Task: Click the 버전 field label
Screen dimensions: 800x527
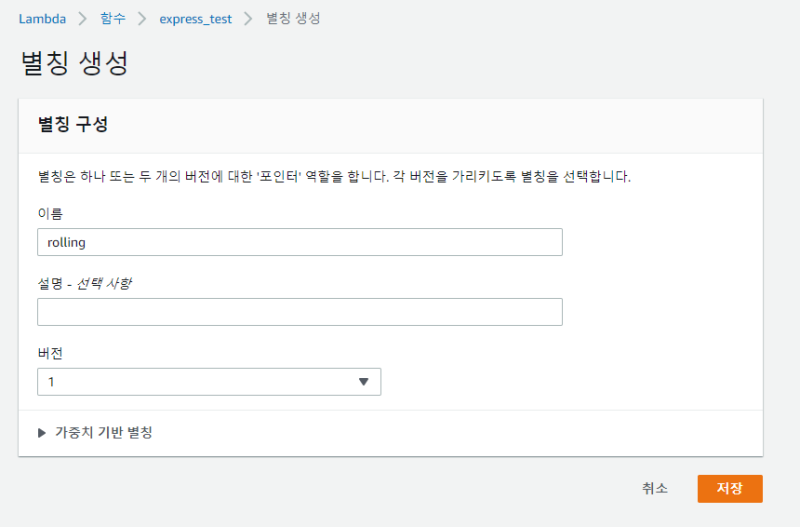Action: click(50, 353)
